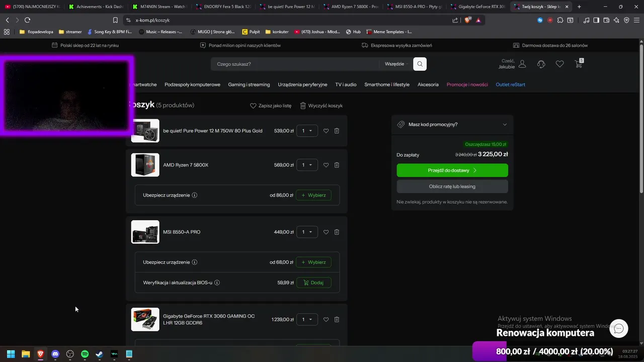Delete Gigabyte RTX 3060 from cart

coord(337,319)
